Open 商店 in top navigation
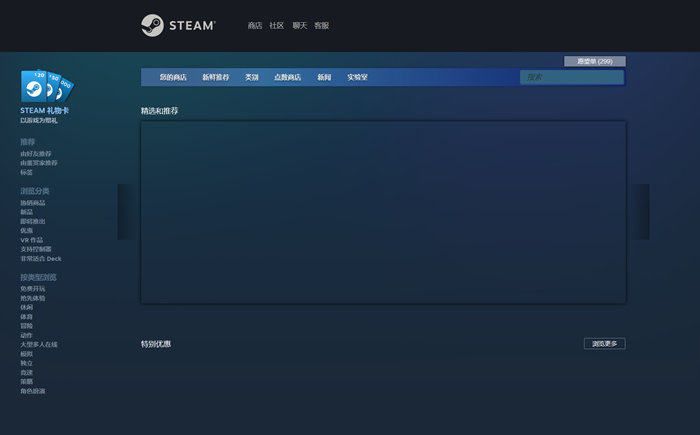Image resolution: width=700 pixels, height=435 pixels. coord(255,26)
